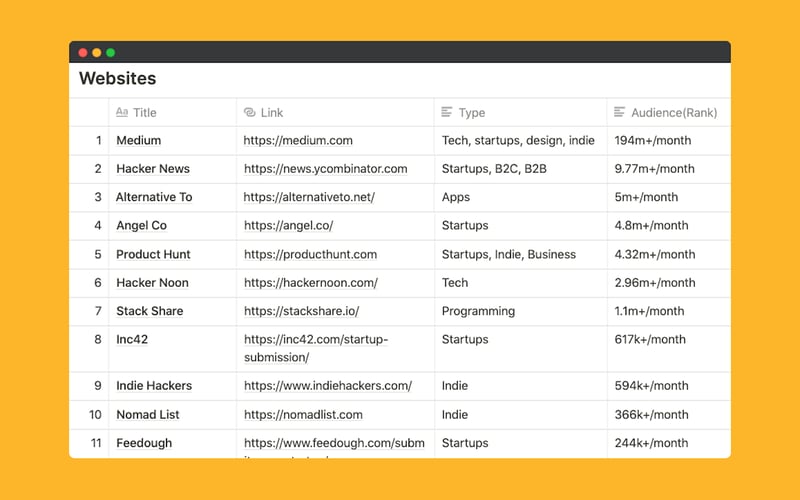Select the Nomad List title cell
Viewport: 800px width, 500px height.
(x=172, y=415)
